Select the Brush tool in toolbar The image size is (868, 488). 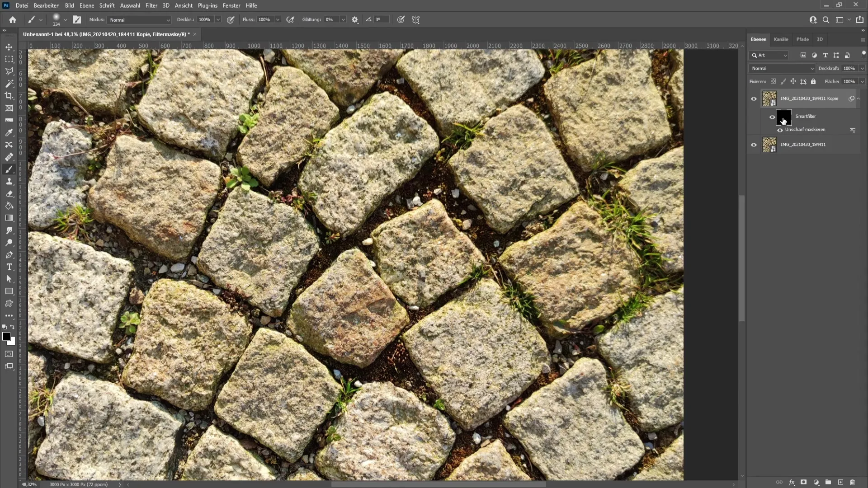click(x=9, y=169)
